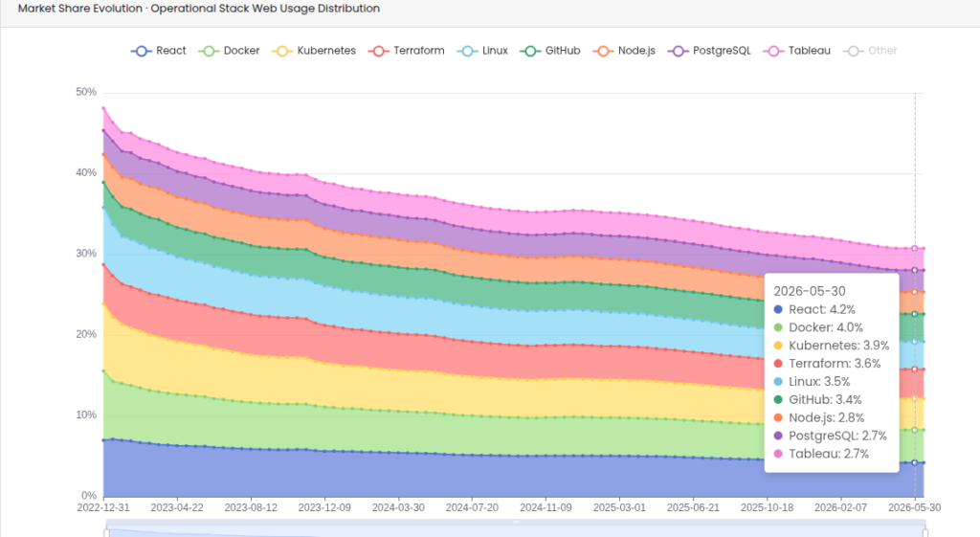This screenshot has height=537, width=980.
Task: Click tooltip row Linux: 3.5%
Action: [812, 382]
